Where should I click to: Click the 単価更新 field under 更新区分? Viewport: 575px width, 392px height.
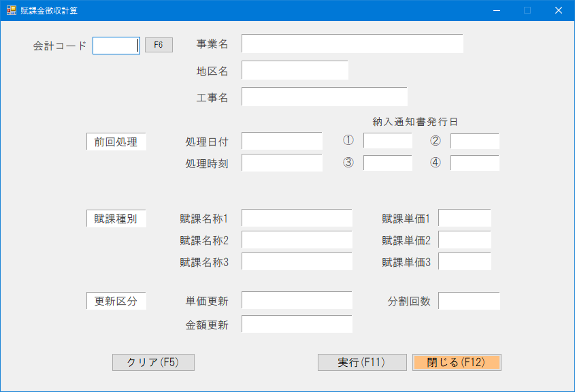(x=296, y=300)
